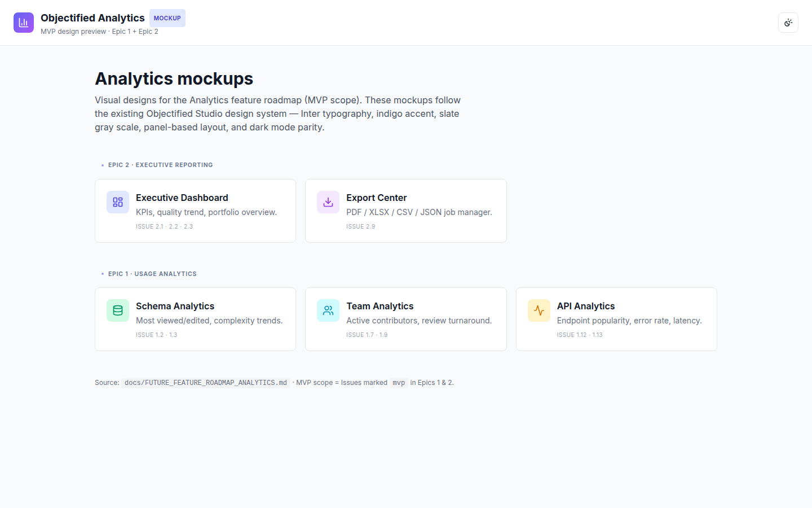Click the Team Analytics people icon
The height and width of the screenshot is (508, 812).
328,310
